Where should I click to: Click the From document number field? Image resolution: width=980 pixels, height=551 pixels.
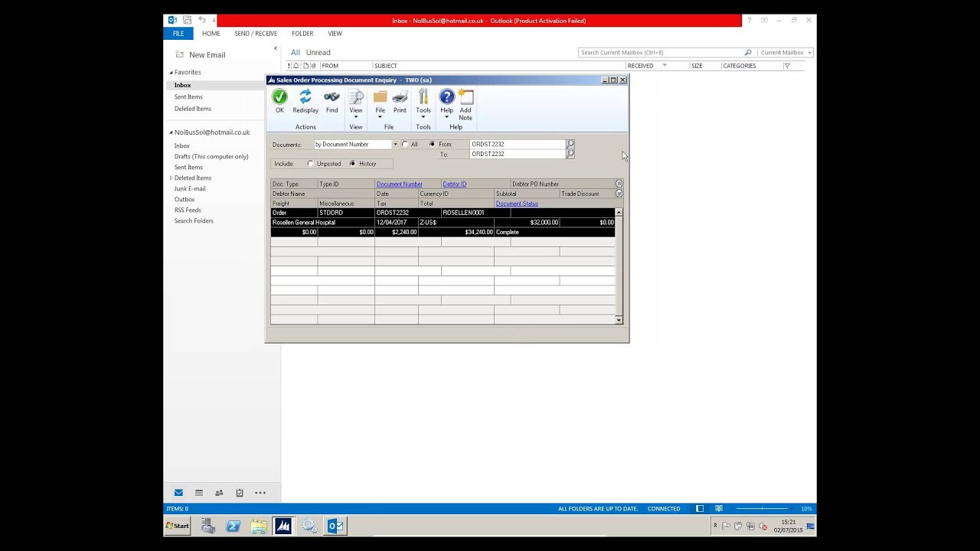(x=518, y=144)
